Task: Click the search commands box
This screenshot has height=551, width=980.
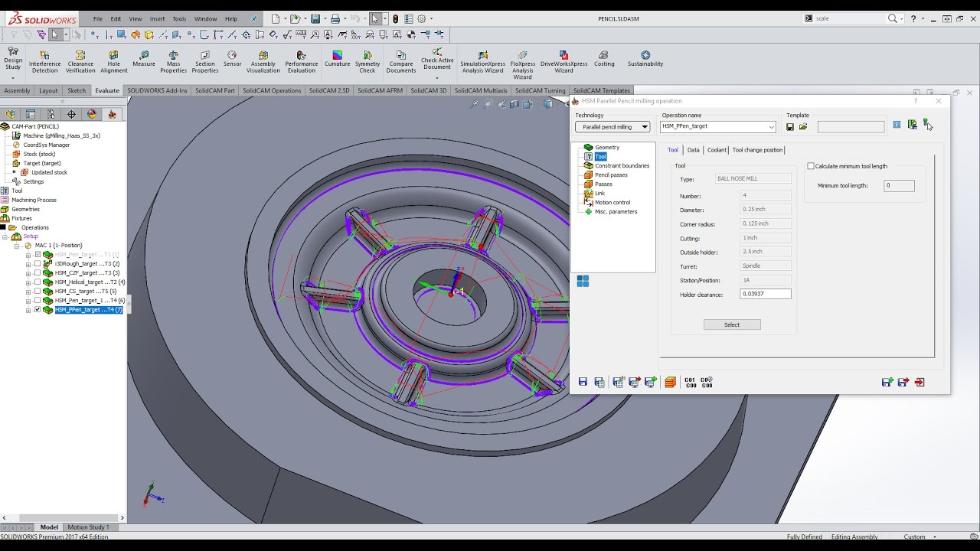Action: pos(850,18)
